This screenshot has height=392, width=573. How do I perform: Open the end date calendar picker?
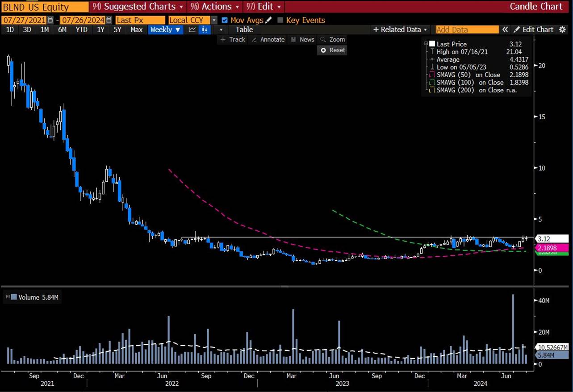(108, 20)
